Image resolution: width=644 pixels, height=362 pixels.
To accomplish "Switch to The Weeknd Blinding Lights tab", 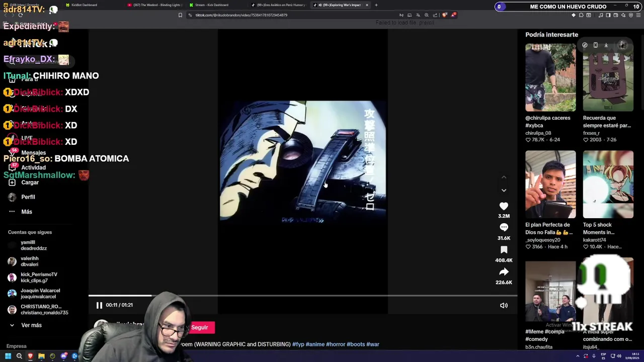I will 156,5.
